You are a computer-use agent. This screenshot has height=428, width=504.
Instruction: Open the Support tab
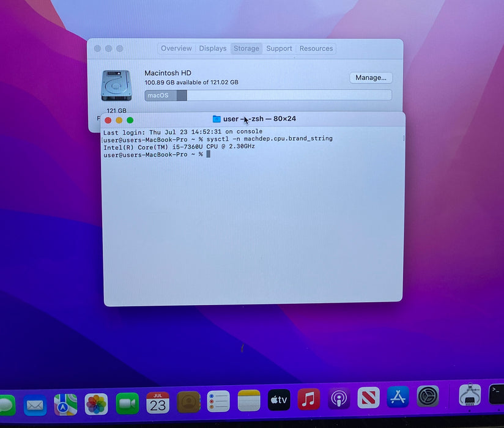279,48
